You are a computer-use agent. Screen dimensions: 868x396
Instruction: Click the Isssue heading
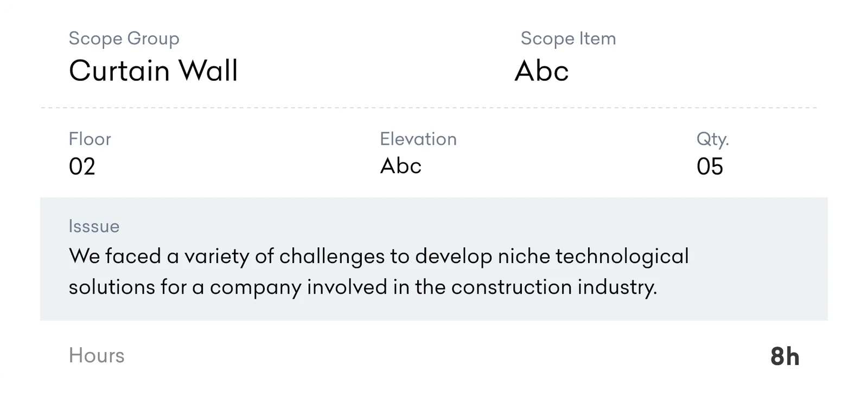[94, 226]
